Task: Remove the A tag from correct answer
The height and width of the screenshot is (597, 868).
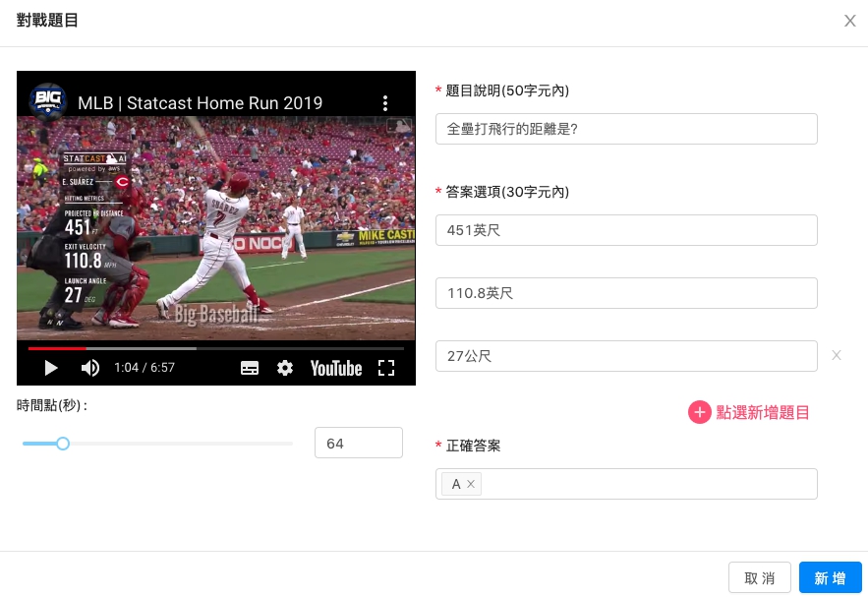Action: [471, 484]
